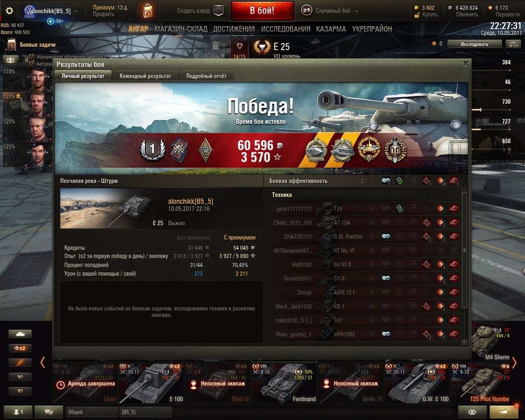Expand the random battle mode dropdown
This screenshot has width=525, height=420.
coord(356,11)
